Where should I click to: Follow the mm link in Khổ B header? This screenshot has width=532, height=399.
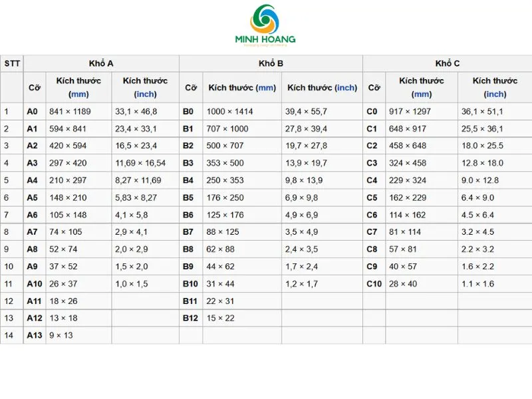pyautogui.click(x=266, y=88)
